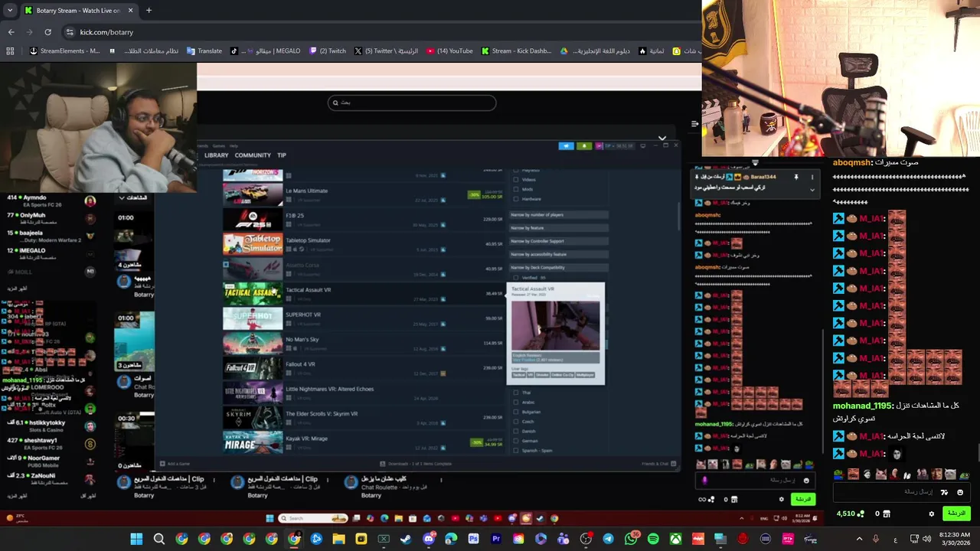This screenshot has width=980, height=551.
Task: Open WhatsApp from the taskbar
Action: click(631, 539)
